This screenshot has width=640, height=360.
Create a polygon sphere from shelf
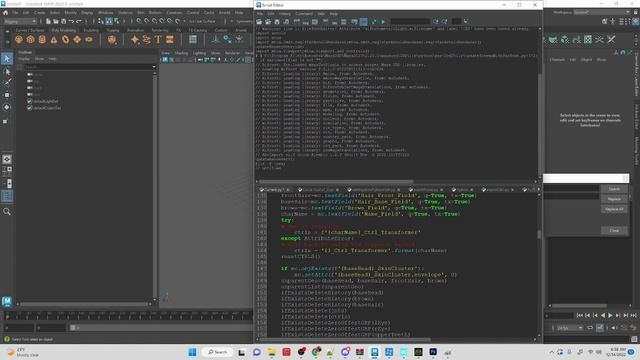(x=19, y=40)
